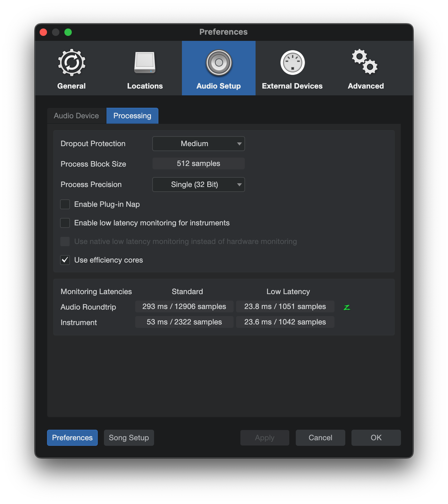Viewport: 448px width, 504px height.
Task: Open External Devices MIDI connector icon
Action: (x=292, y=63)
